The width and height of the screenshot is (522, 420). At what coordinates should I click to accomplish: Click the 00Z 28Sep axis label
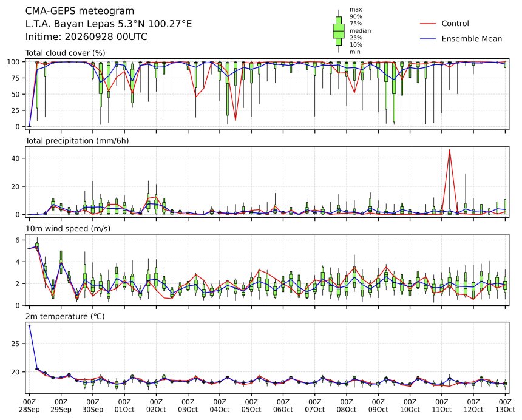click(x=29, y=405)
